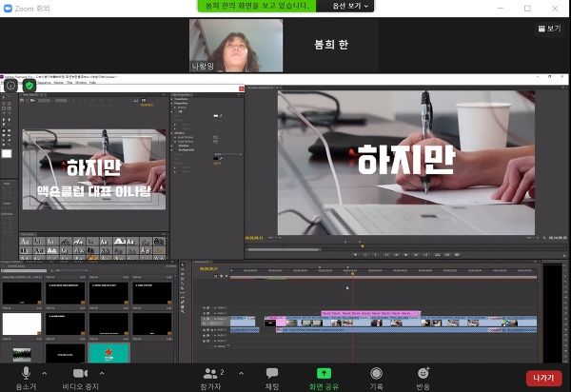Image resolution: width=571 pixels, height=392 pixels.
Task: Open microphone options chevron next to 음소거
Action: coord(44,373)
